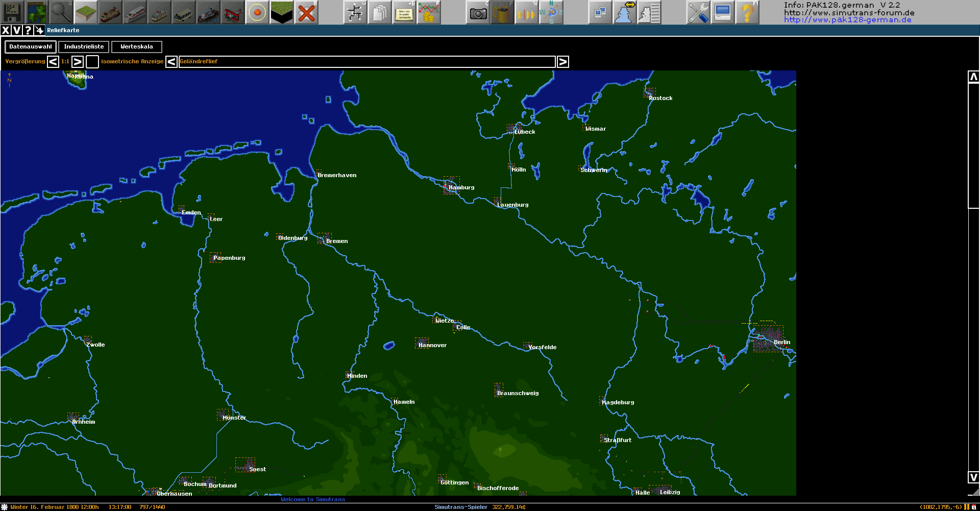Open the pak128-german.de link
This screenshot has width=980, height=511.
click(x=847, y=20)
